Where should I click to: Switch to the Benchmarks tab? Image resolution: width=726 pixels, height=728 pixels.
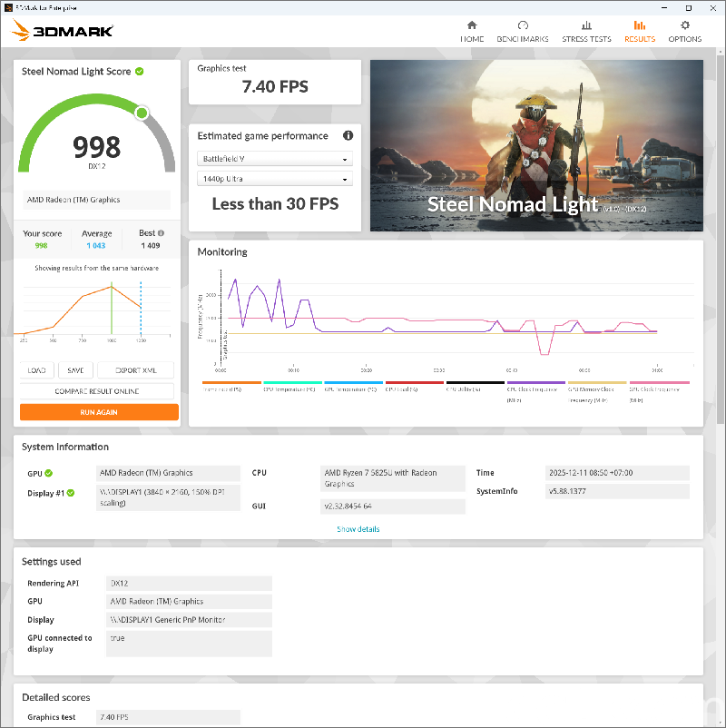tap(523, 29)
